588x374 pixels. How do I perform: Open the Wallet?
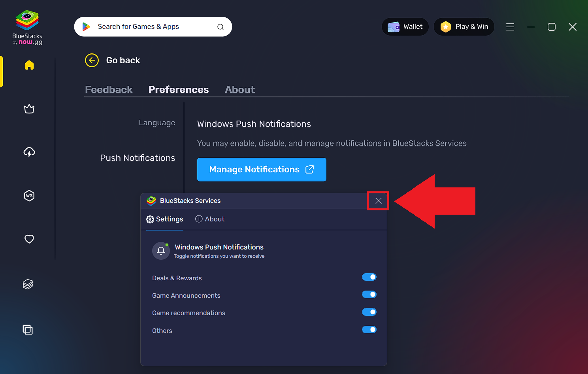click(405, 26)
